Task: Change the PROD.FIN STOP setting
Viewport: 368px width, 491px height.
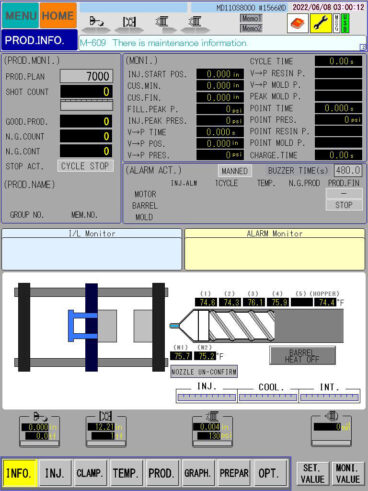Action: [344, 205]
